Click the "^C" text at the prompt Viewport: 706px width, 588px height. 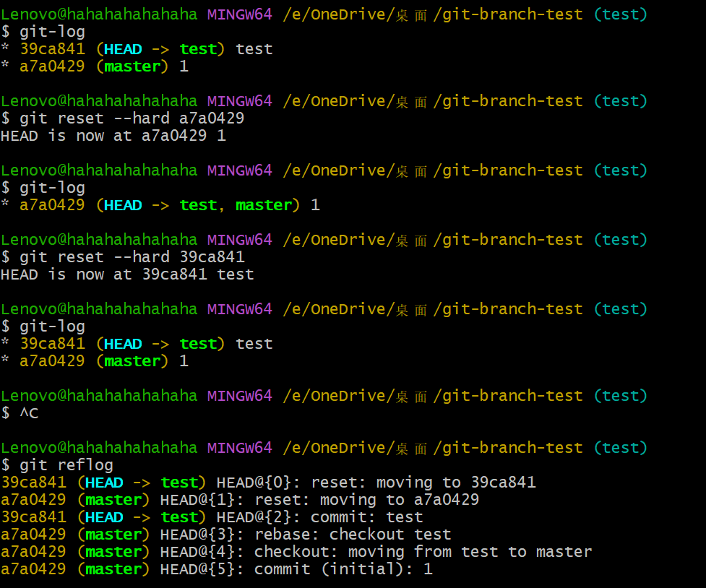tap(29, 413)
